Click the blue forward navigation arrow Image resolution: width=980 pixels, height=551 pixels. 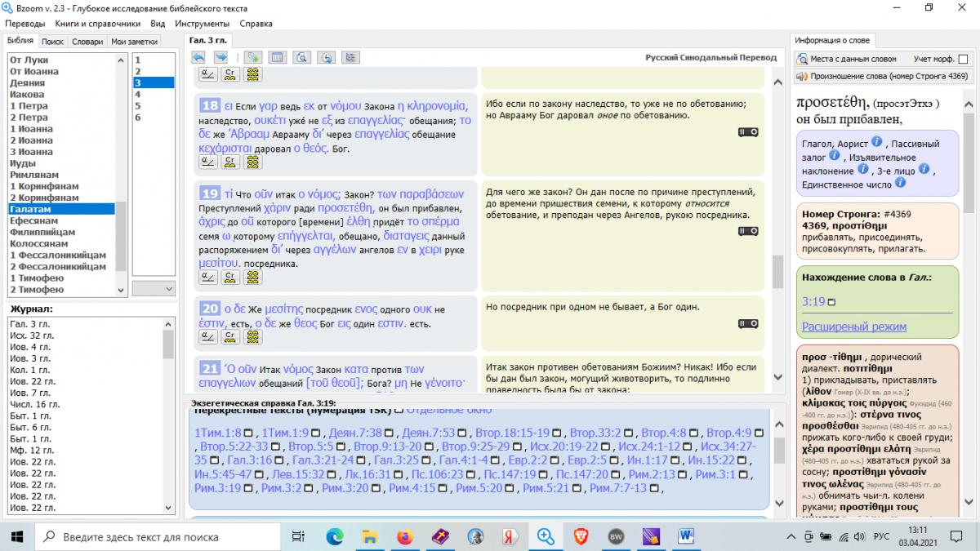click(x=220, y=57)
